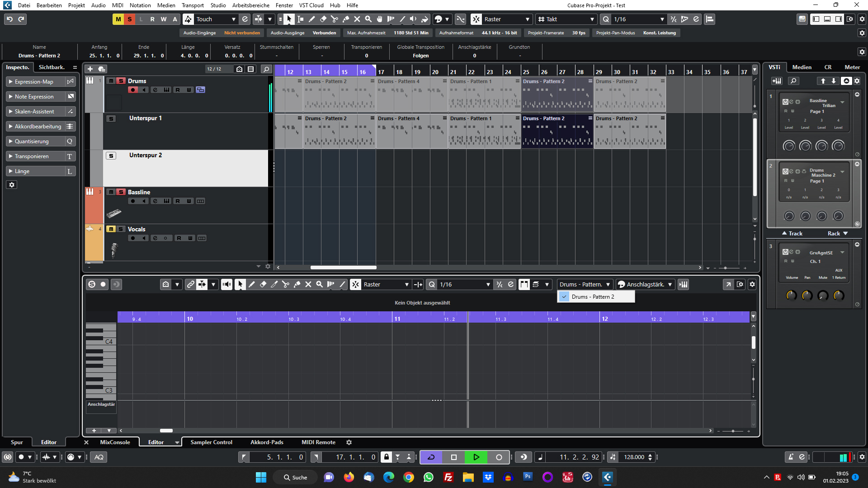This screenshot has width=868, height=488.
Task: Switch to the Sichtbark. tab
Action: (x=52, y=67)
